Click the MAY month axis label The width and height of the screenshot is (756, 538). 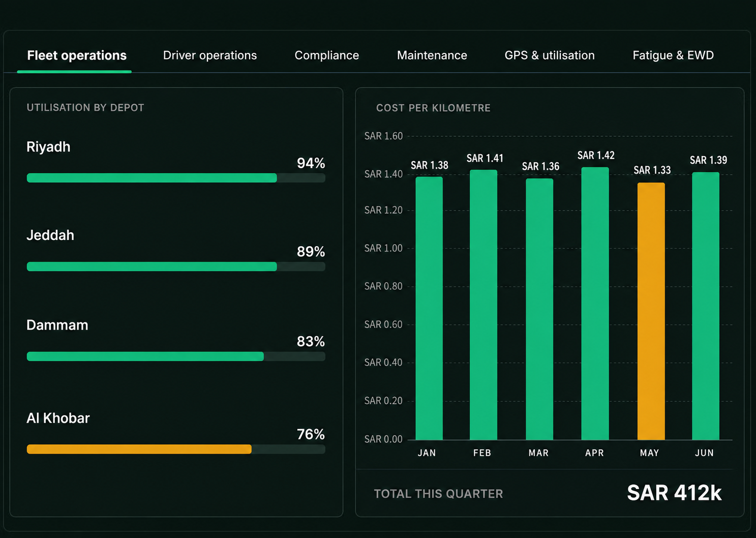coord(650,453)
